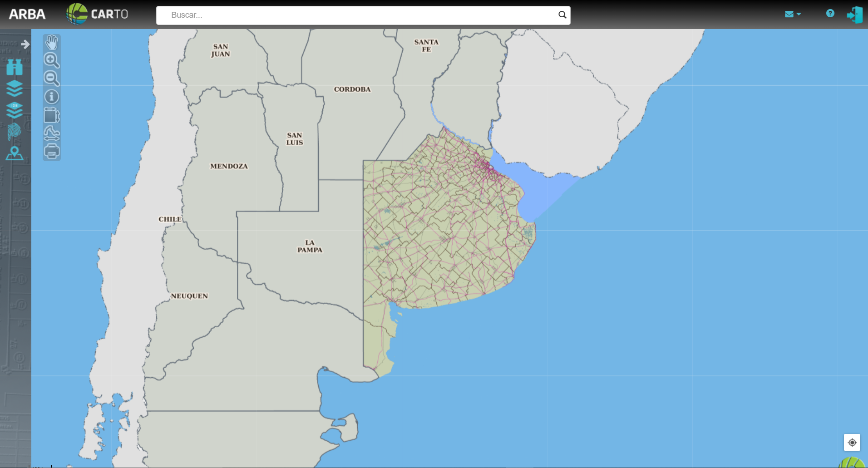Image resolution: width=868 pixels, height=468 pixels.
Task: Select the distance measurement tool
Action: pyautogui.click(x=51, y=133)
